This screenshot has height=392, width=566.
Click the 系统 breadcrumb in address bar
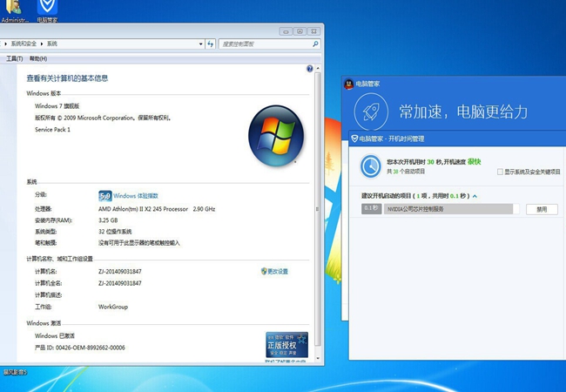(52, 44)
